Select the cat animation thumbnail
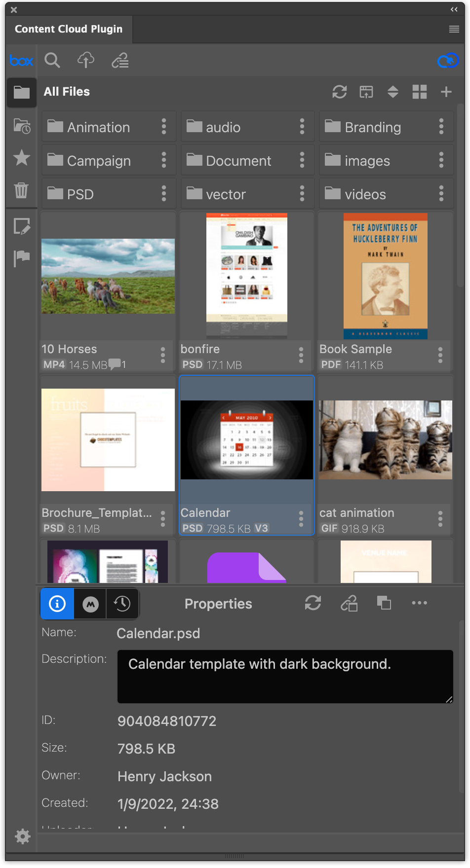 385,439
